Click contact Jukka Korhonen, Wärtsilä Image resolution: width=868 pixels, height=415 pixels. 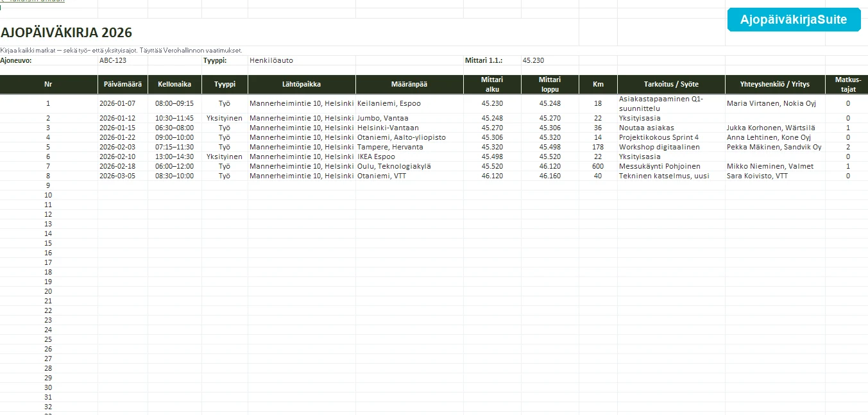(775, 128)
